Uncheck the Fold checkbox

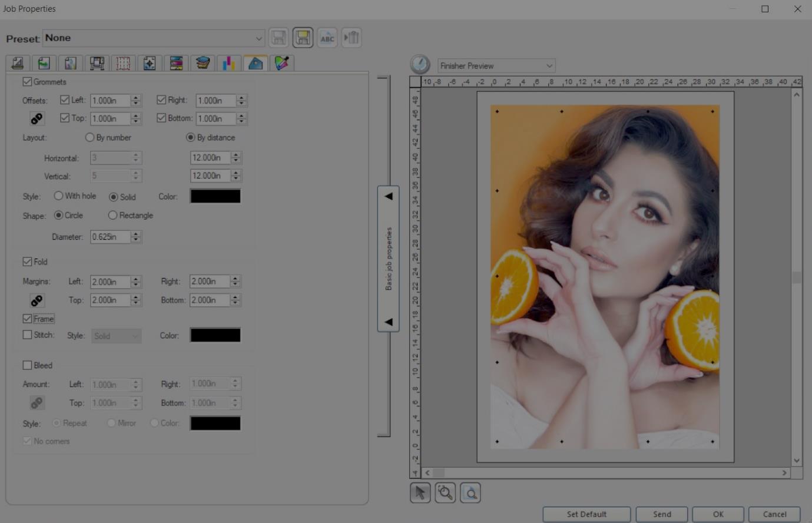27,261
